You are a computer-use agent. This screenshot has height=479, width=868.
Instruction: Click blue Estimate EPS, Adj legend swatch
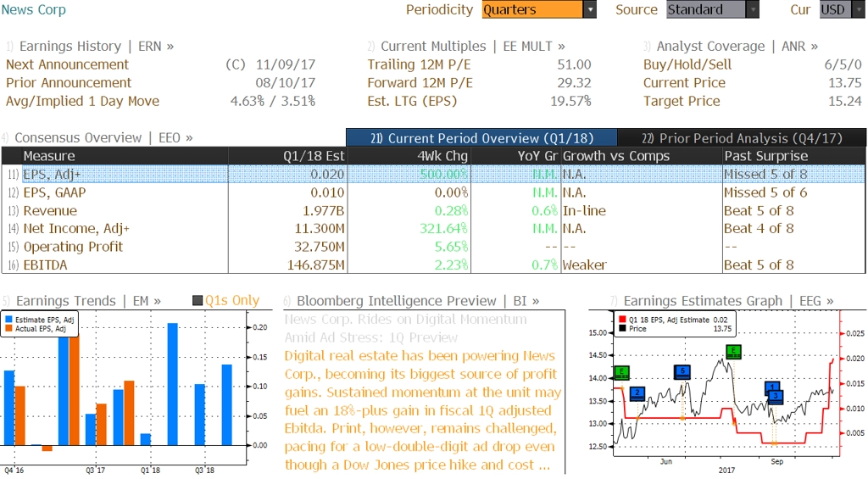(x=8, y=320)
